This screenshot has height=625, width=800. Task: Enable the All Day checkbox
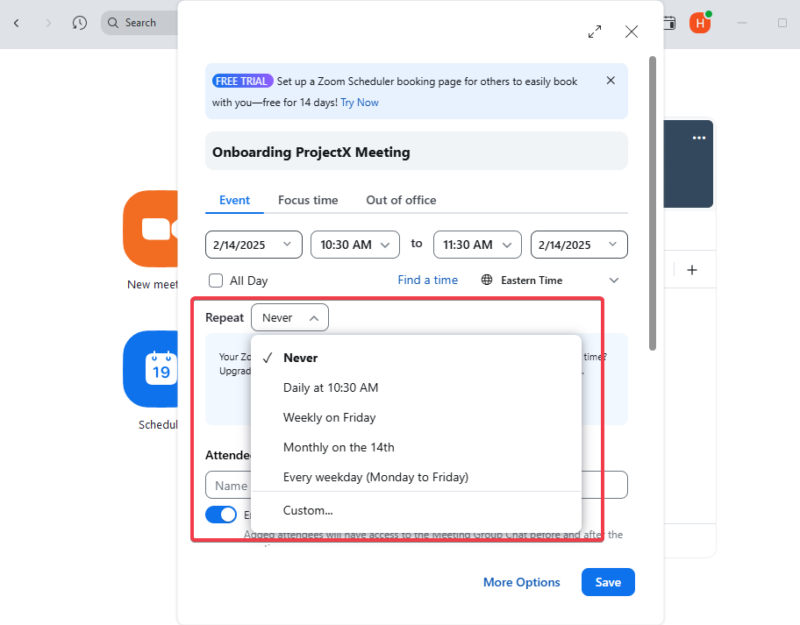[x=215, y=281]
